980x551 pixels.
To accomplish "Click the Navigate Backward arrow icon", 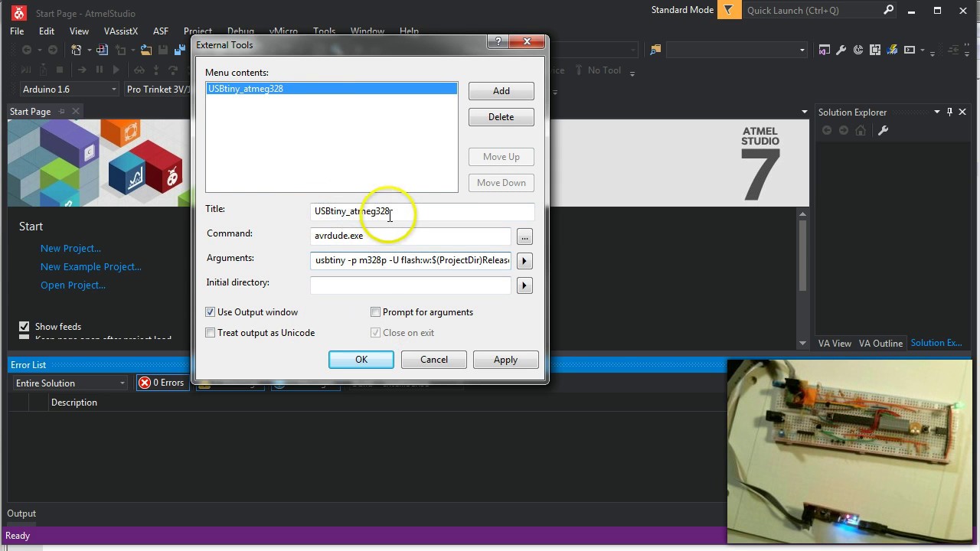I will point(27,50).
